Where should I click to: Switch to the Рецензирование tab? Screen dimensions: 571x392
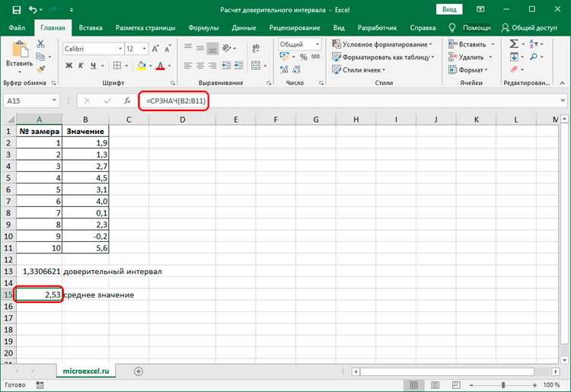[295, 27]
